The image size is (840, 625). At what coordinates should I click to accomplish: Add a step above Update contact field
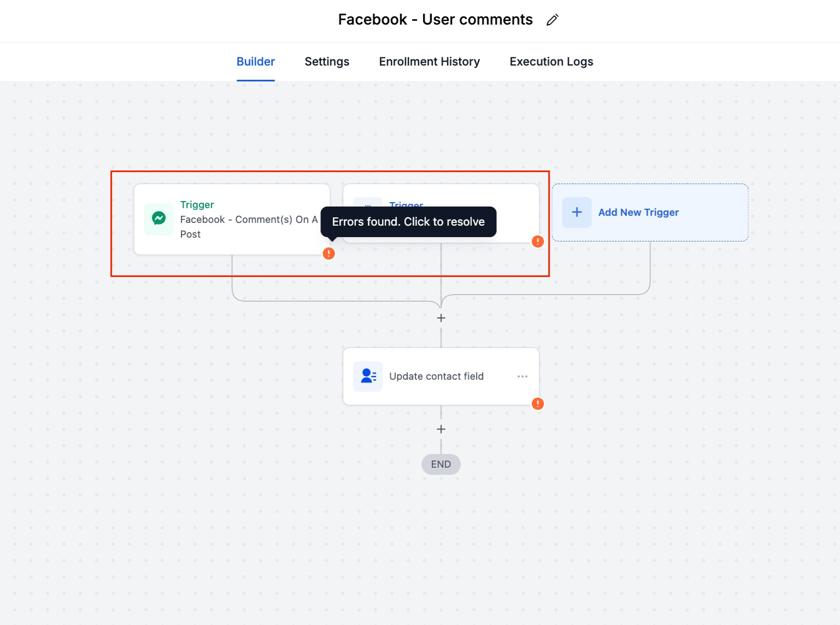(441, 318)
